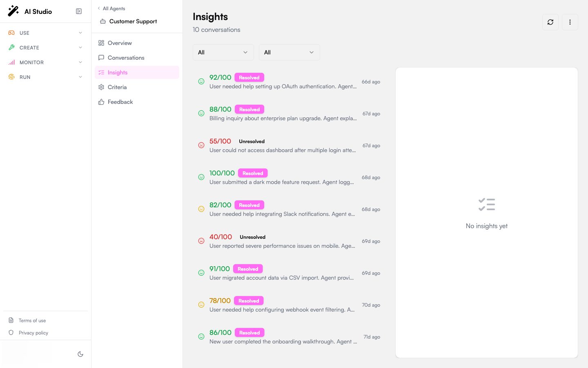Click the wrench icon beside CREATE

tap(11, 47)
